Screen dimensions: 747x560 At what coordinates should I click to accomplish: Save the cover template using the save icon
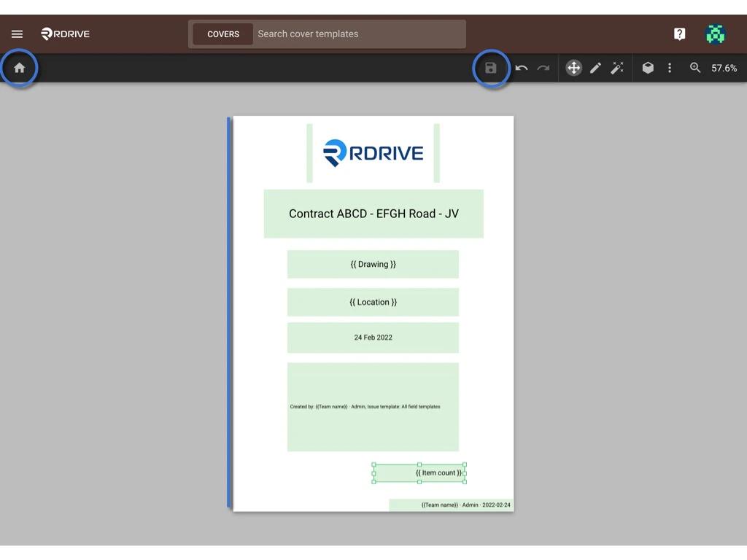(491, 68)
